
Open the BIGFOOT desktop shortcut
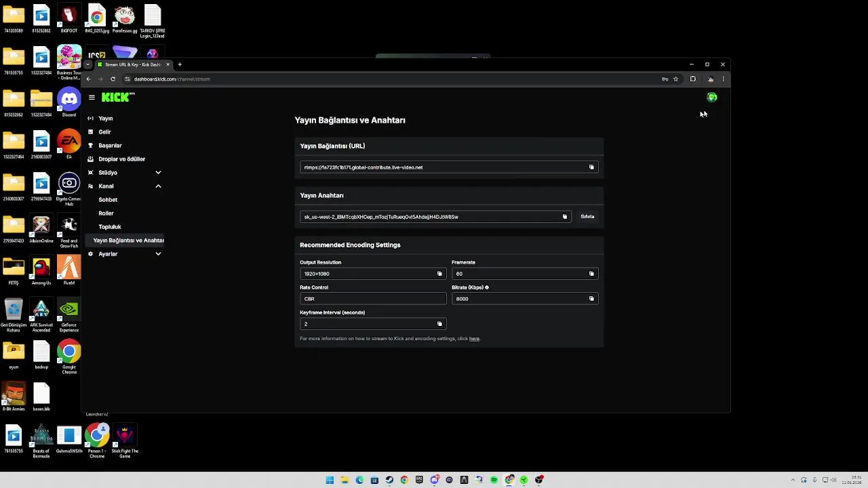click(69, 19)
